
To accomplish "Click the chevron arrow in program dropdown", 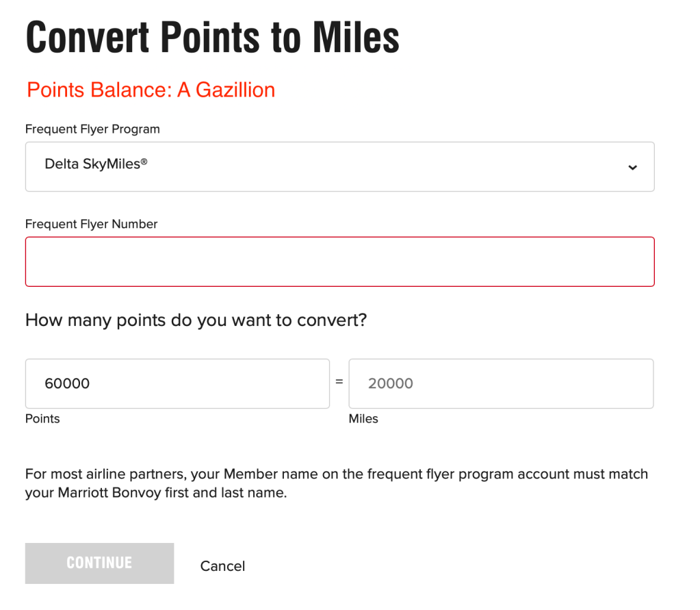I will [632, 167].
